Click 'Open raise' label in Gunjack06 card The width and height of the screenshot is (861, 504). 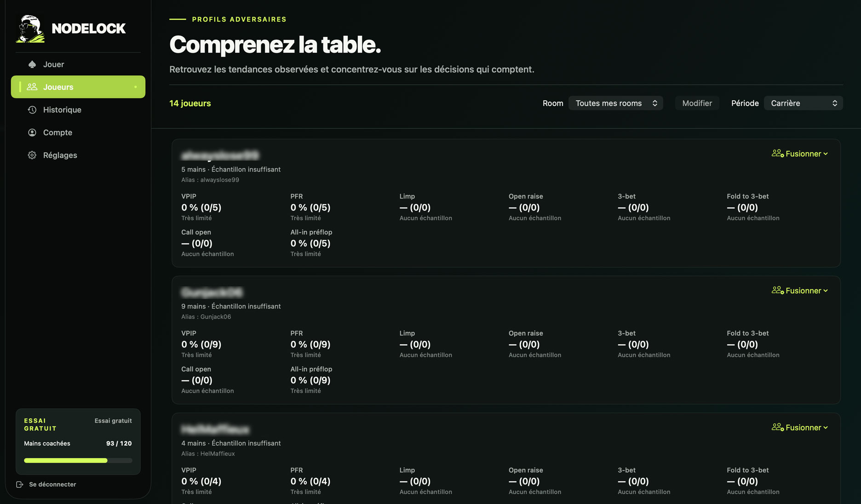click(x=526, y=333)
